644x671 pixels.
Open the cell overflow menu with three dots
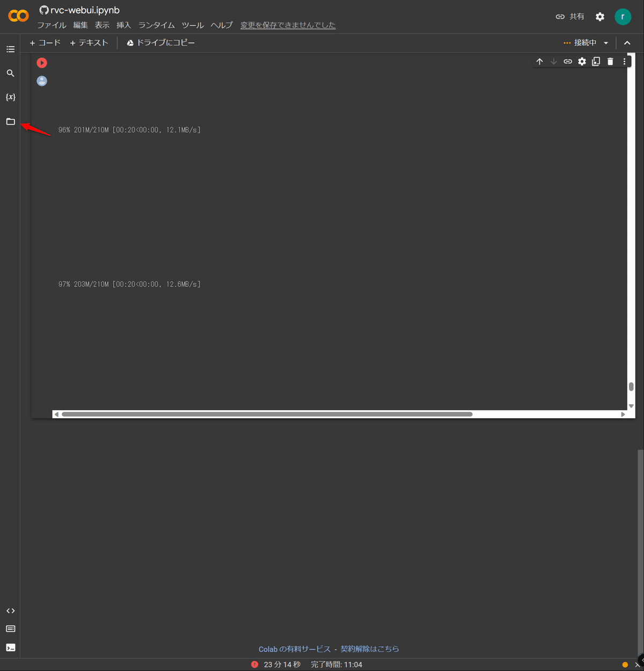(624, 61)
